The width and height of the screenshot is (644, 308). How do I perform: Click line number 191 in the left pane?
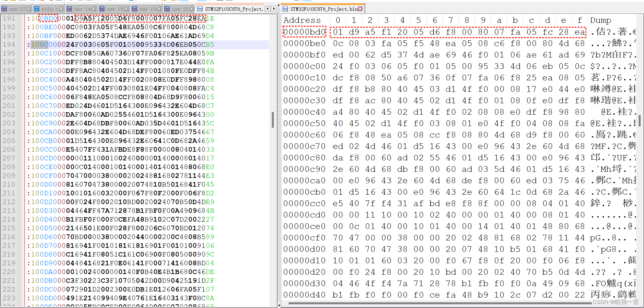click(x=9, y=18)
